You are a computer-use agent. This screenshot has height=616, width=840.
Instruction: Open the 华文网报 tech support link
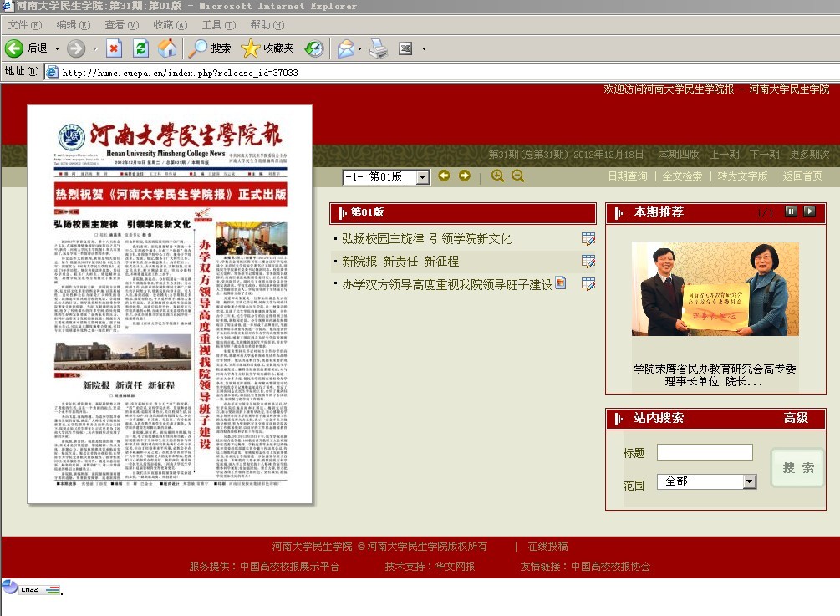(455, 566)
